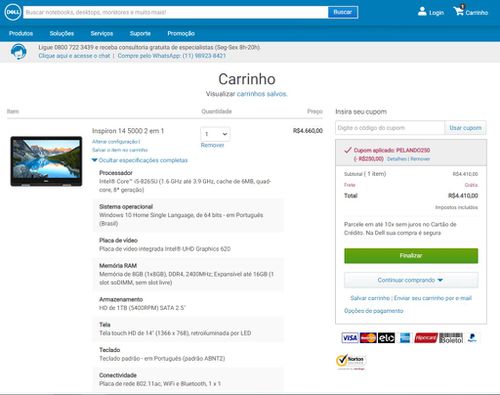This screenshot has width=500, height=395.
Task: Click the Finalizar checkout button
Action: [411, 256]
